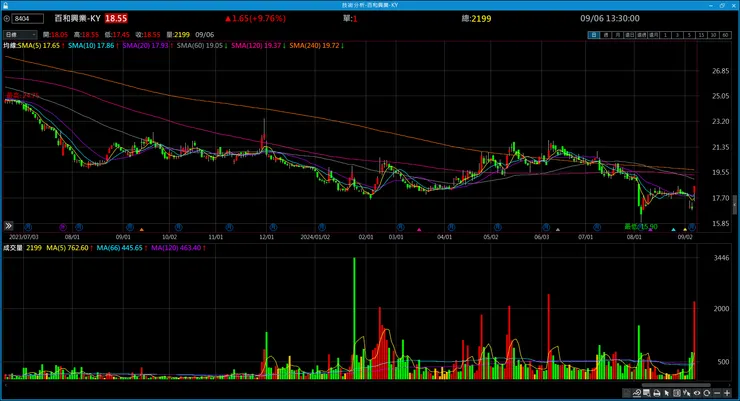Image resolution: width=740 pixels, height=401 pixels.
Task: Click the SMA(20) 17.93 legend label
Action: click(x=145, y=45)
